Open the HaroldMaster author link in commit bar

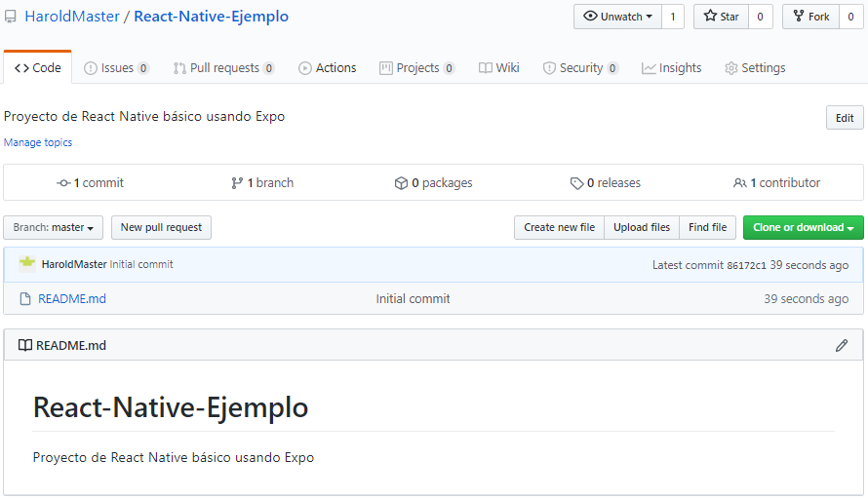[74, 264]
